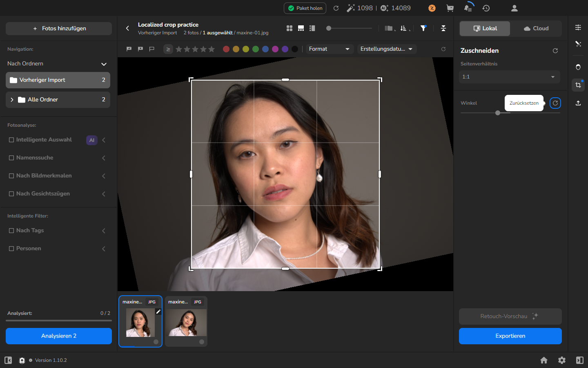This screenshot has height=368, width=588.
Task: Open the sort order icon
Action: [404, 28]
